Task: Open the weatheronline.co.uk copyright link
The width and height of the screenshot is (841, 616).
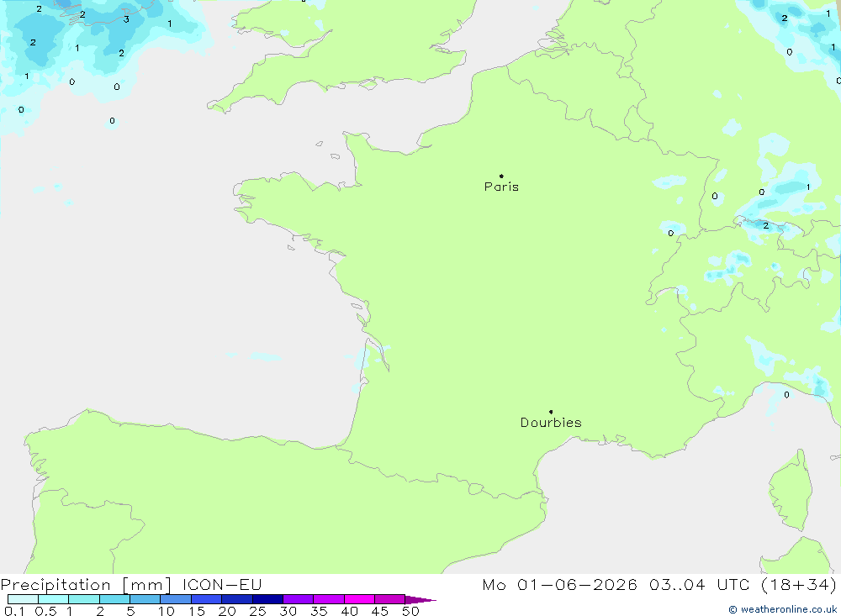Action: coord(782,609)
